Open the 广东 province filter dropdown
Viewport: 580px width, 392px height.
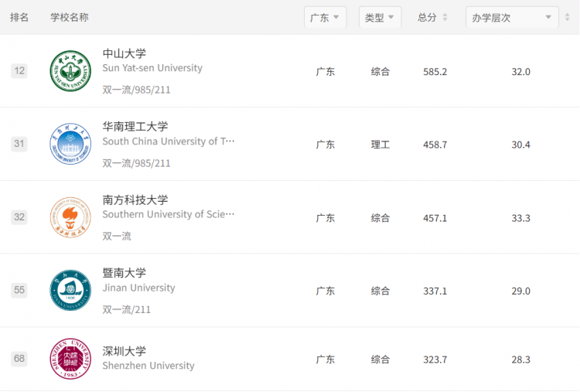[325, 17]
